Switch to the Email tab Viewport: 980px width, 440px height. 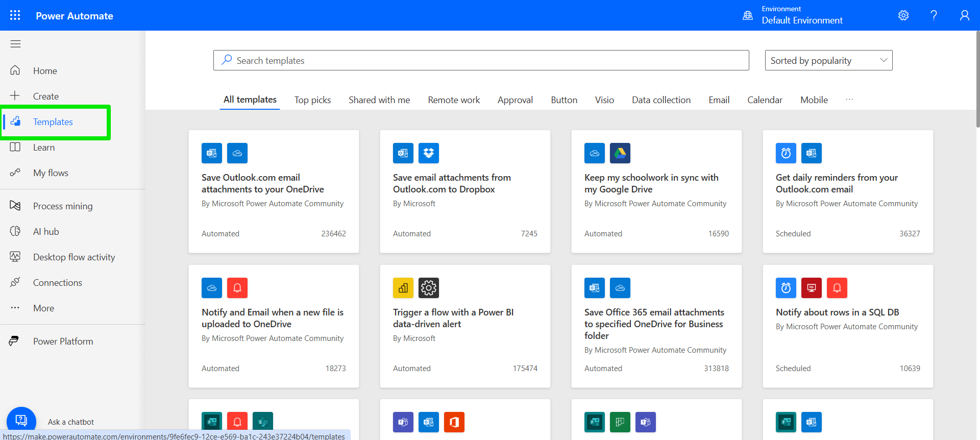click(719, 100)
